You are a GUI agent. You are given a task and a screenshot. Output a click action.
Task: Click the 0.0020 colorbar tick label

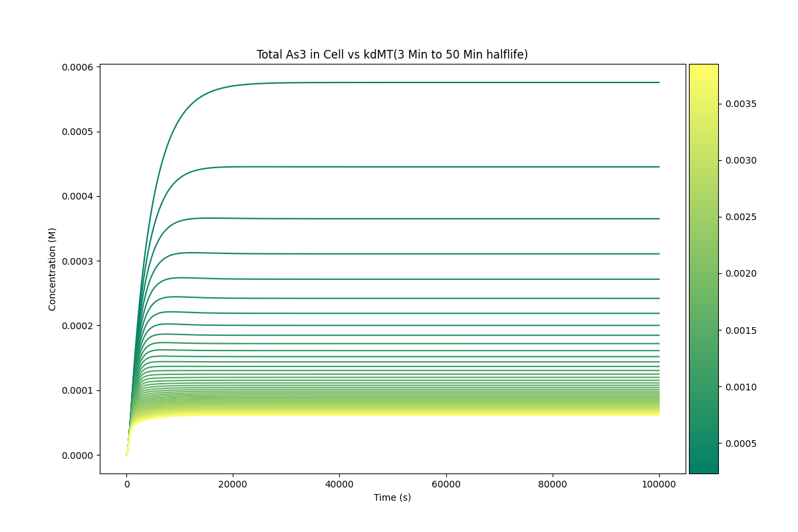[741, 273]
